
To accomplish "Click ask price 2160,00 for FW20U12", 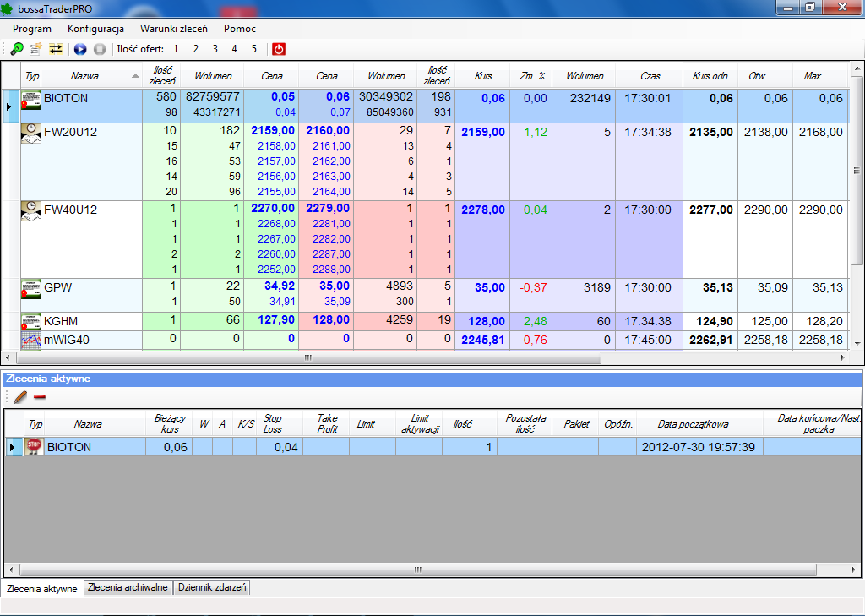I will (327, 130).
